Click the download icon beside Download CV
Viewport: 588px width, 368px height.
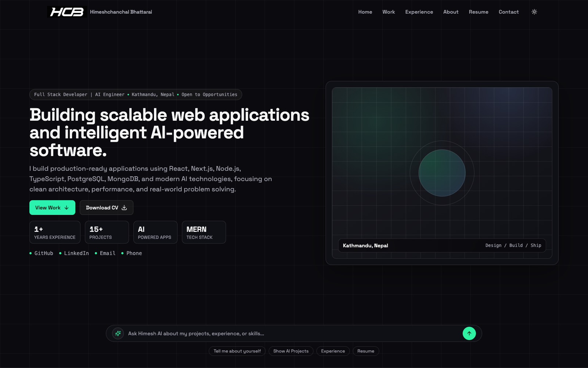point(124,208)
